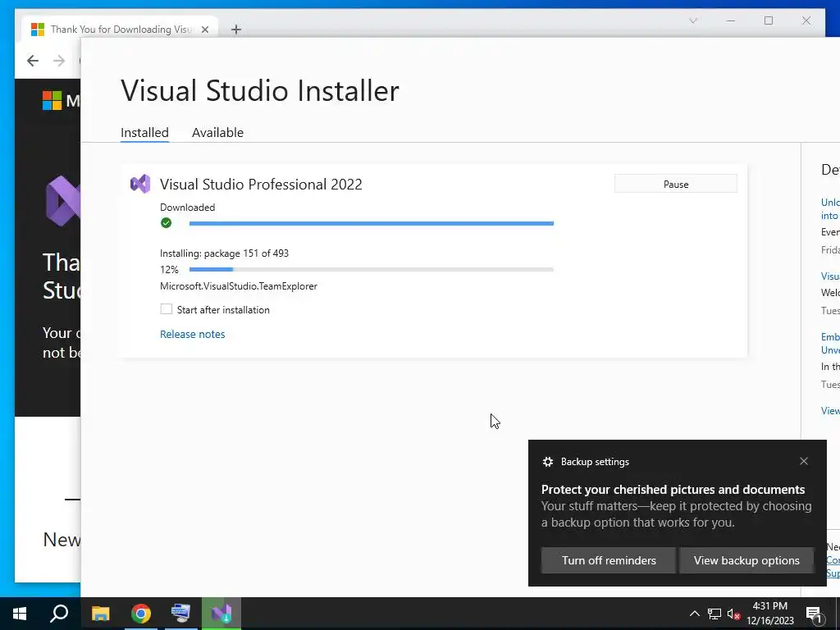
Task: Open the Windows Start menu
Action: [20, 614]
